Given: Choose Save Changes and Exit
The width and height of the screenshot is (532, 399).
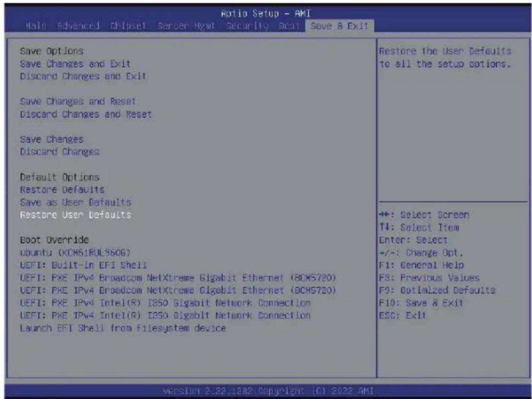Looking at the screenshot, I should [75, 64].
